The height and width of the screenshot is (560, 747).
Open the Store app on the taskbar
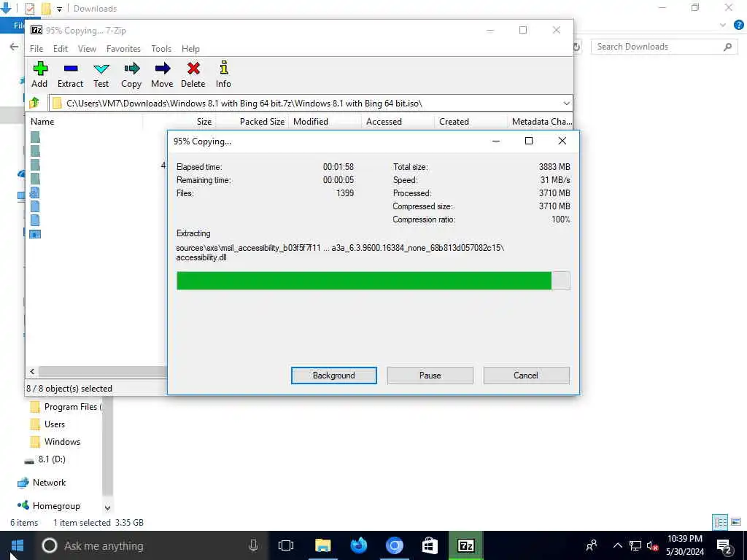[x=430, y=545]
